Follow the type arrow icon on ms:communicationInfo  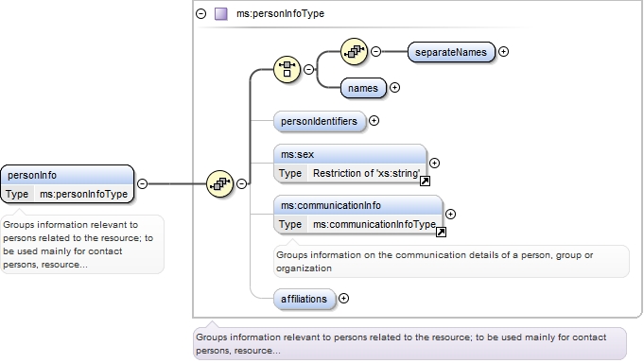[441, 232]
